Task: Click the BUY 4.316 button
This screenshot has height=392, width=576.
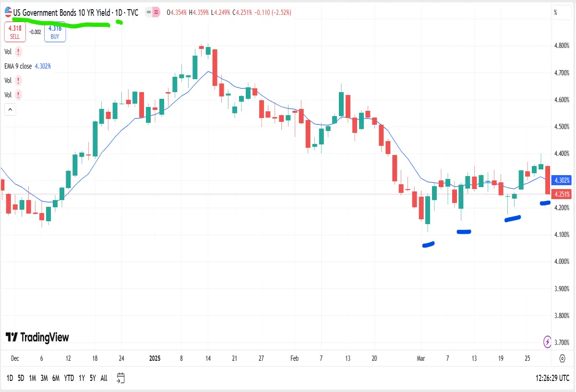Action: tap(55, 32)
